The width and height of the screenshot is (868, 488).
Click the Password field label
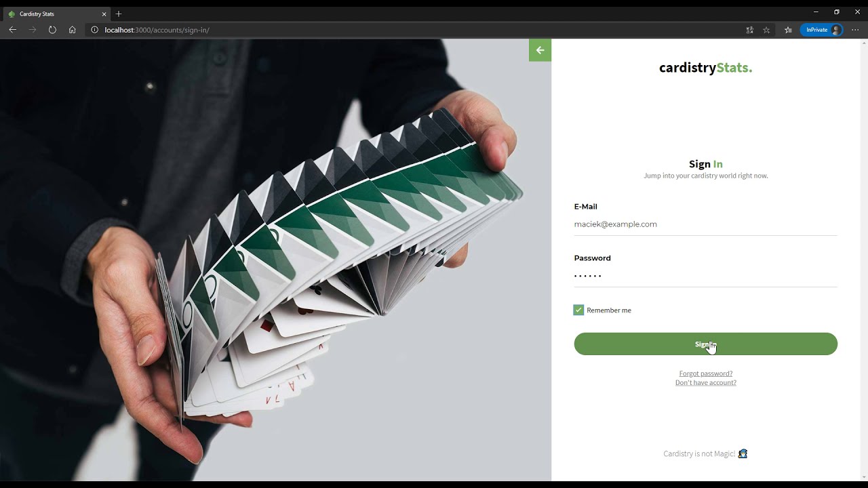tap(592, 258)
